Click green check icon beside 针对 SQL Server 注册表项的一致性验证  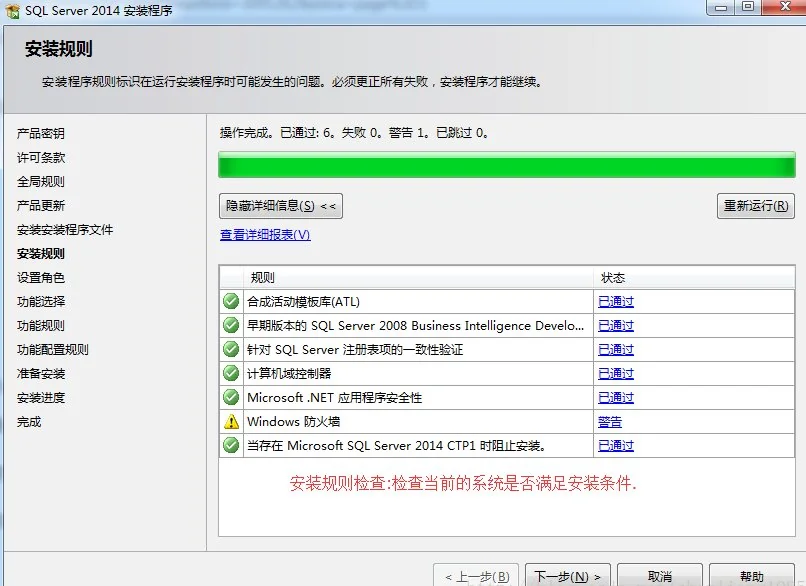(x=231, y=349)
